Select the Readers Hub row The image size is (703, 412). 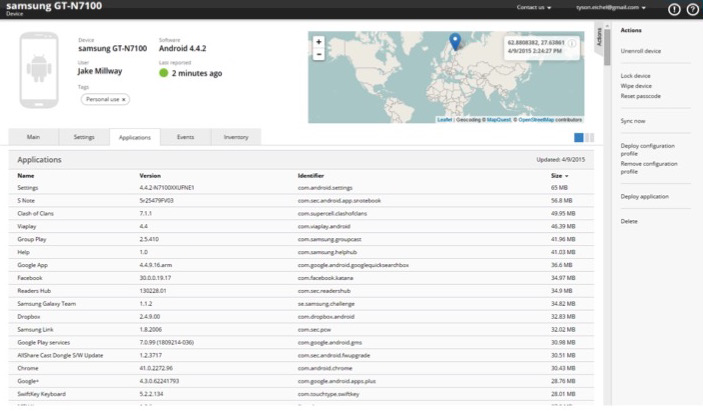coord(301,291)
